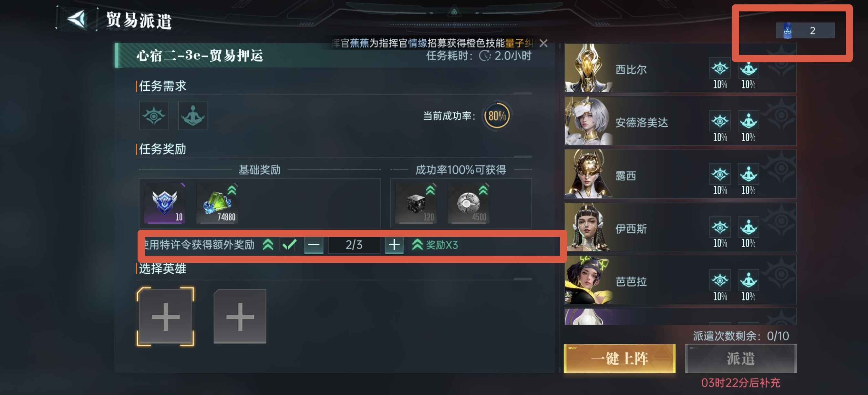
Task: Click the 2/3 quantity field
Action: coord(354,245)
